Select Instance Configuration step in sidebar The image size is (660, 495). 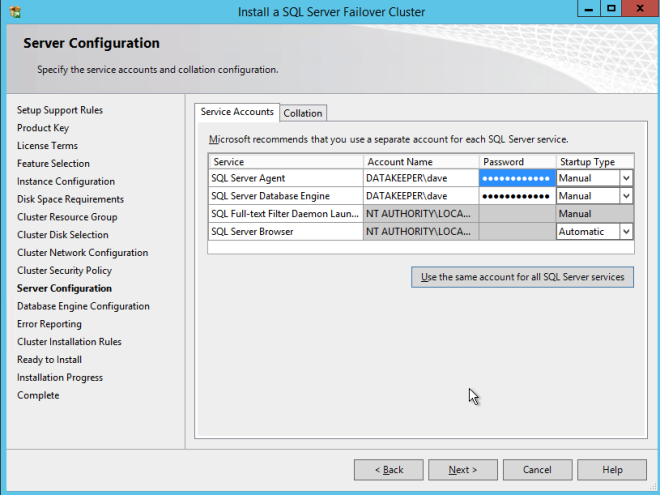point(66,181)
